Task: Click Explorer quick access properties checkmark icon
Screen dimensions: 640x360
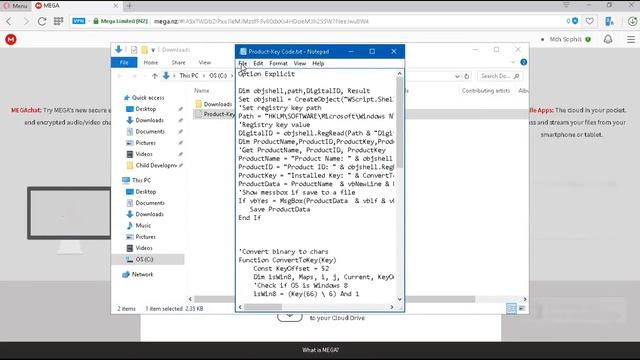Action: (x=134, y=50)
